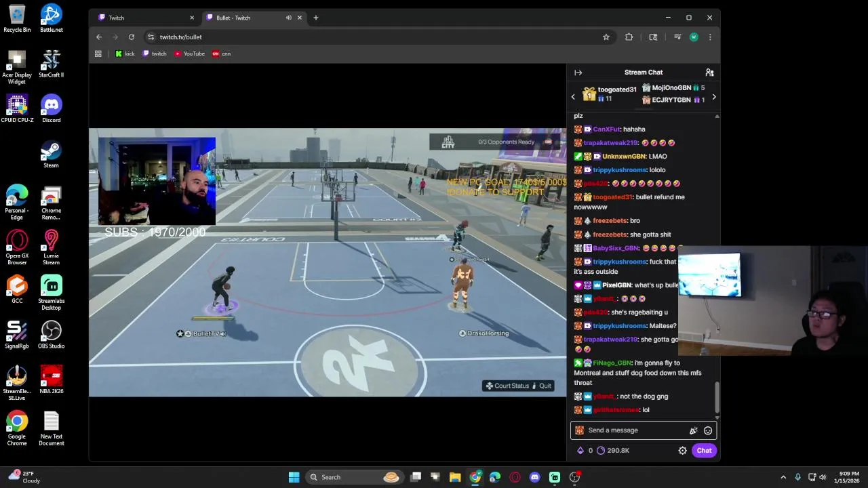Open Lumia Stream desktop shortcut
The height and width of the screenshot is (488, 868).
tap(52, 247)
